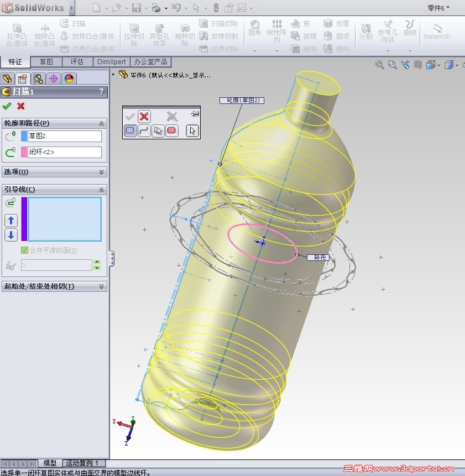The height and width of the screenshot is (476, 465).
Task: Select closed loop option in popup
Action: point(130,130)
